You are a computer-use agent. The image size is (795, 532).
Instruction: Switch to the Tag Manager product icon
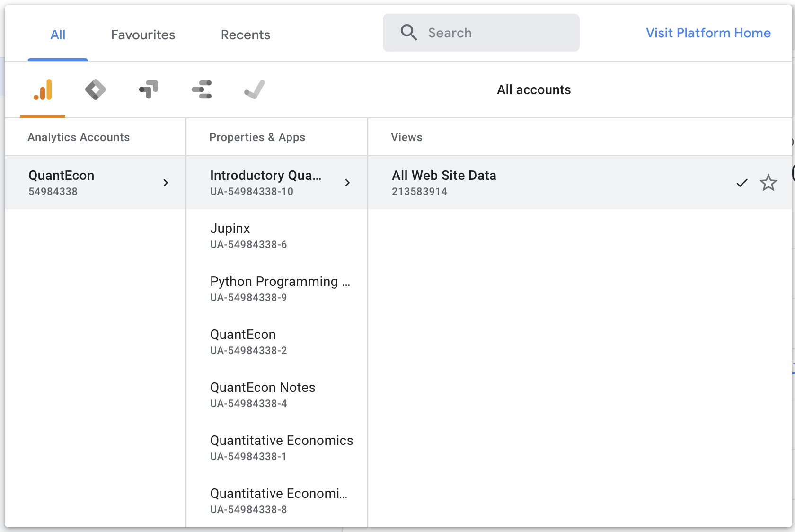(x=96, y=89)
